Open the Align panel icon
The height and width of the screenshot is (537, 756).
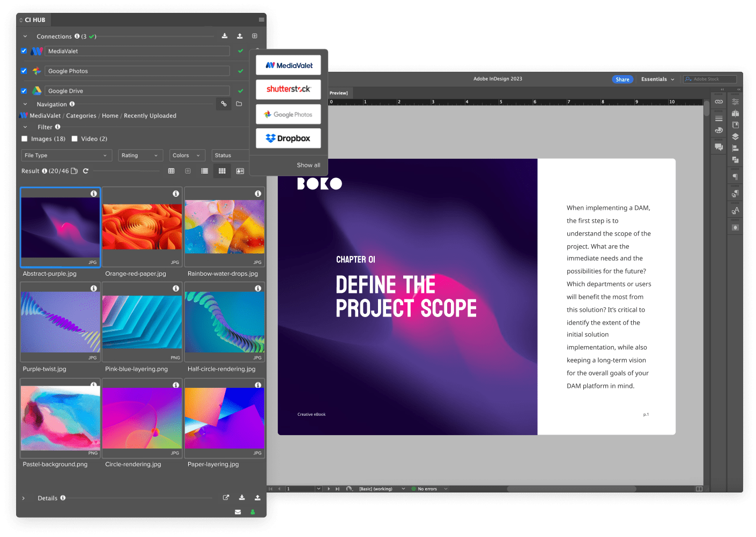pyautogui.click(x=735, y=148)
